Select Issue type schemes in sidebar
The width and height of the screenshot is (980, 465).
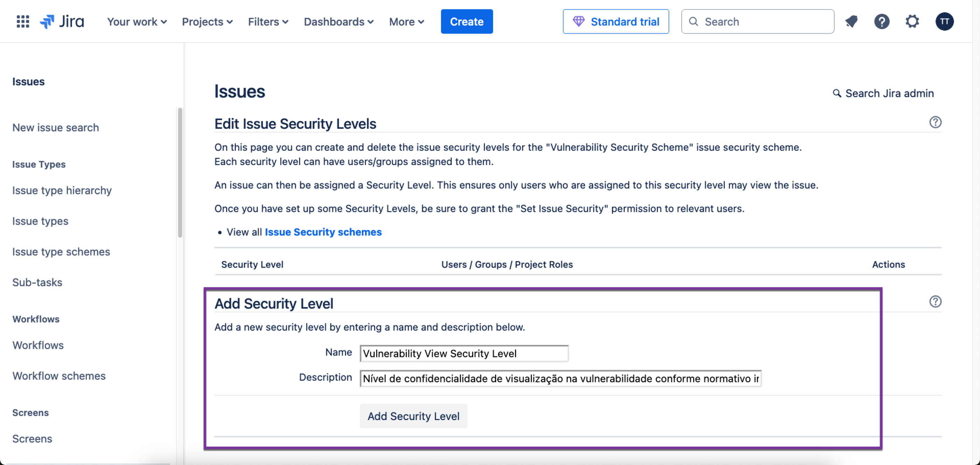coord(61,252)
